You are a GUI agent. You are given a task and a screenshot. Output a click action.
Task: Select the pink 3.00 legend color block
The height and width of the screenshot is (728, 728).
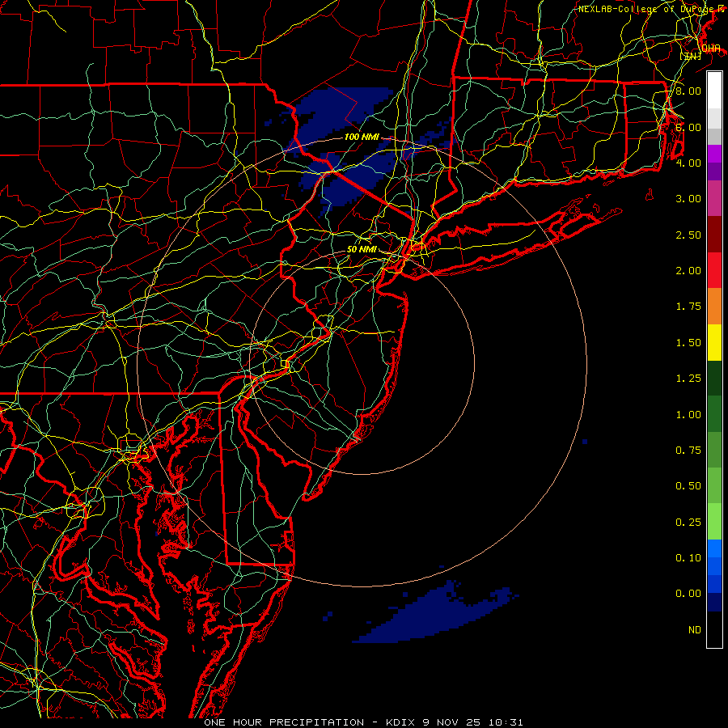(x=714, y=198)
